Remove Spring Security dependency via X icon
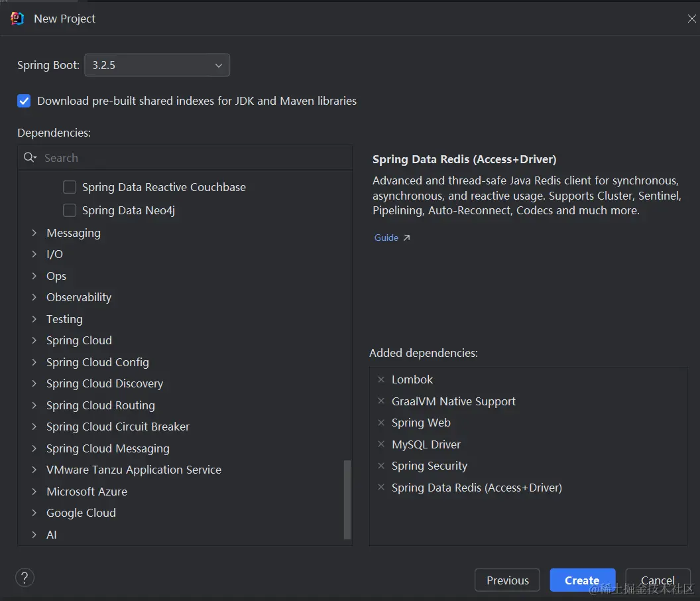The height and width of the screenshot is (601, 700). coord(380,466)
